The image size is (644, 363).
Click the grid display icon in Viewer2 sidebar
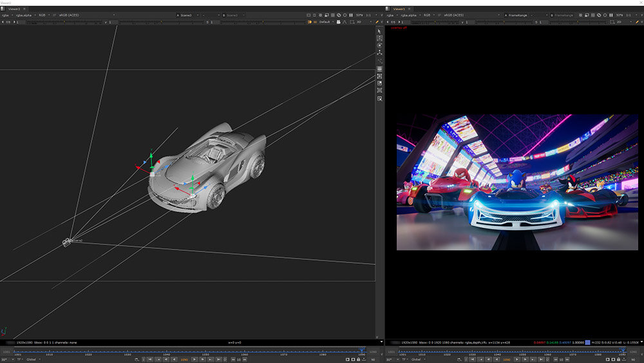[379, 76]
